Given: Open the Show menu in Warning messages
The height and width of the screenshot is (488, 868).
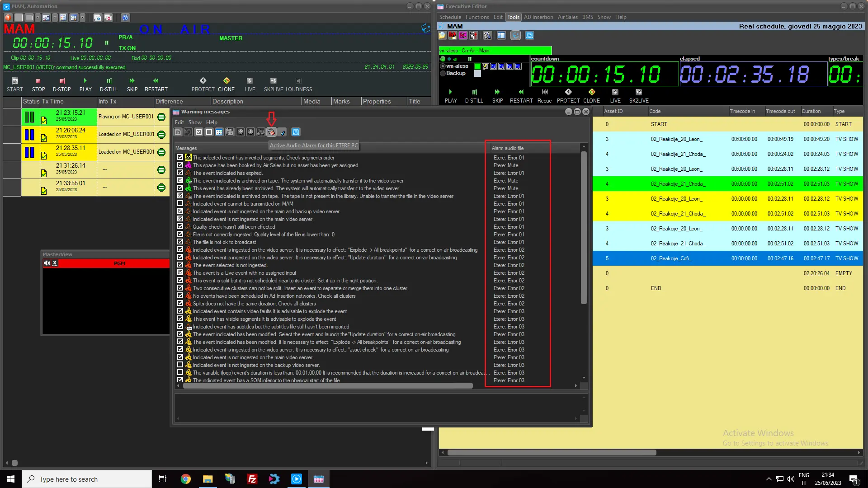Looking at the screenshot, I should [x=195, y=122].
